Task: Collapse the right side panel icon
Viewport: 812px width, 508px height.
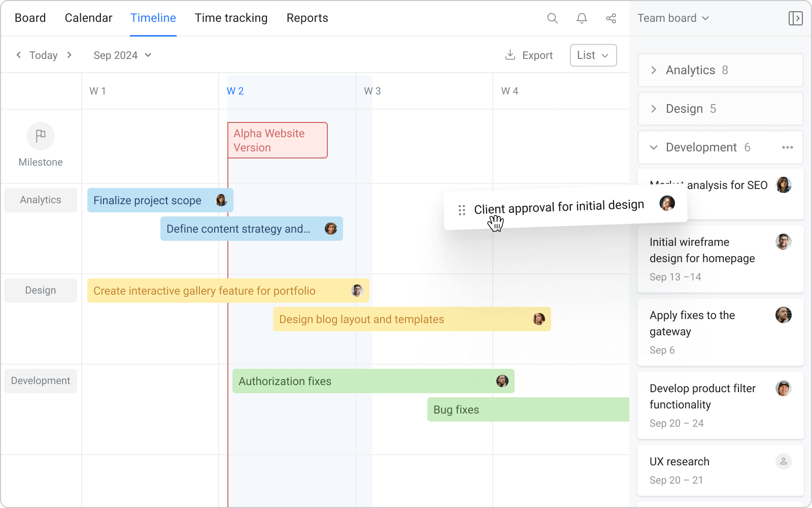Action: point(796,18)
